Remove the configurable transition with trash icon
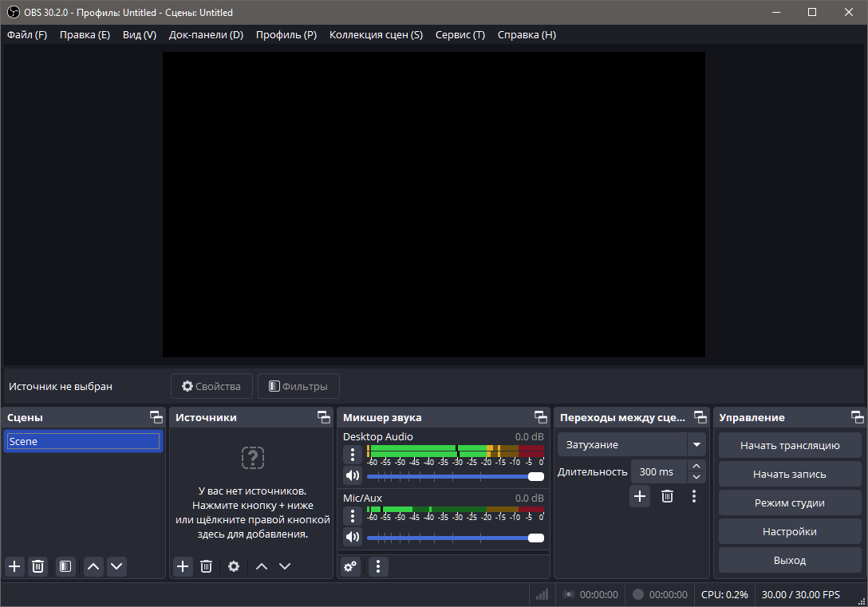 (668, 496)
